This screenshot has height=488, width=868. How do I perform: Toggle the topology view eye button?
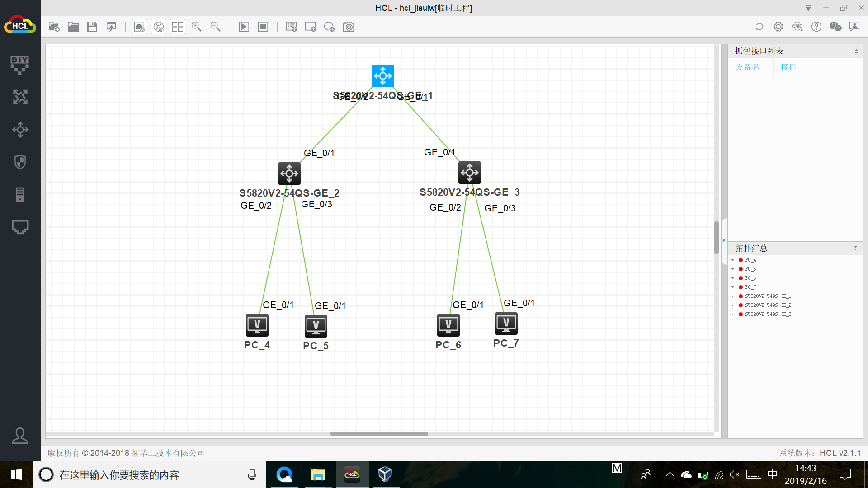tap(159, 27)
